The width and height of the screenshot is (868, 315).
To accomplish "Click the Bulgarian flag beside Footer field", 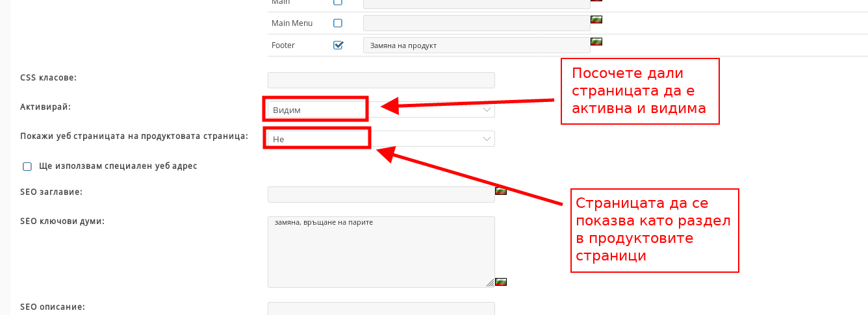I will [596, 42].
